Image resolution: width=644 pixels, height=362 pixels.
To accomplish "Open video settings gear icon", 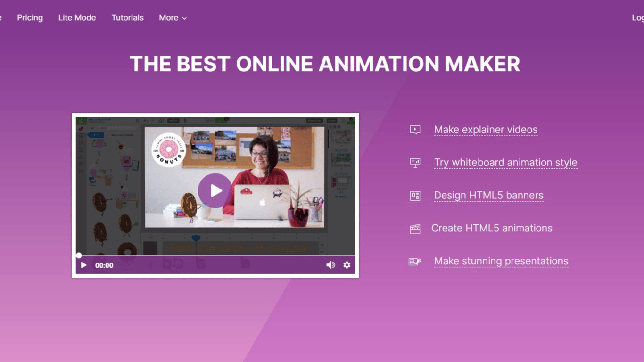I will coord(347,265).
